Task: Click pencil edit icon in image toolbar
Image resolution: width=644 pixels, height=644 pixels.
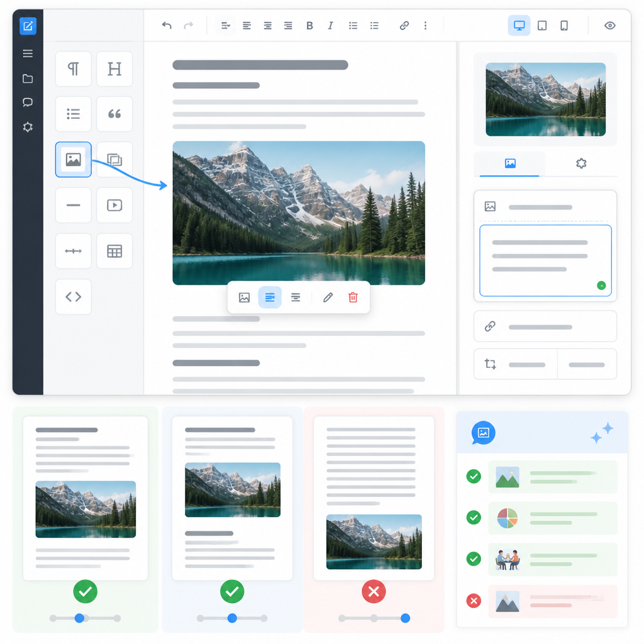Action: [328, 297]
